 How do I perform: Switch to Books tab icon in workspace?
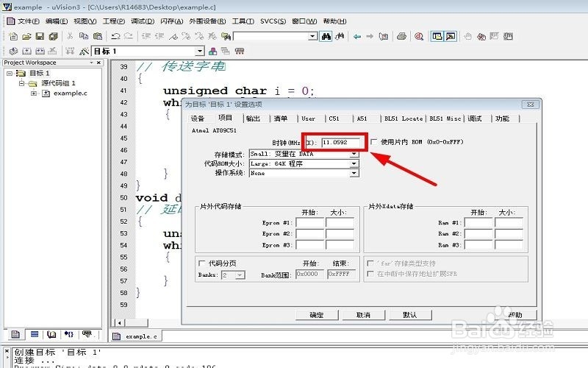[x=51, y=334]
